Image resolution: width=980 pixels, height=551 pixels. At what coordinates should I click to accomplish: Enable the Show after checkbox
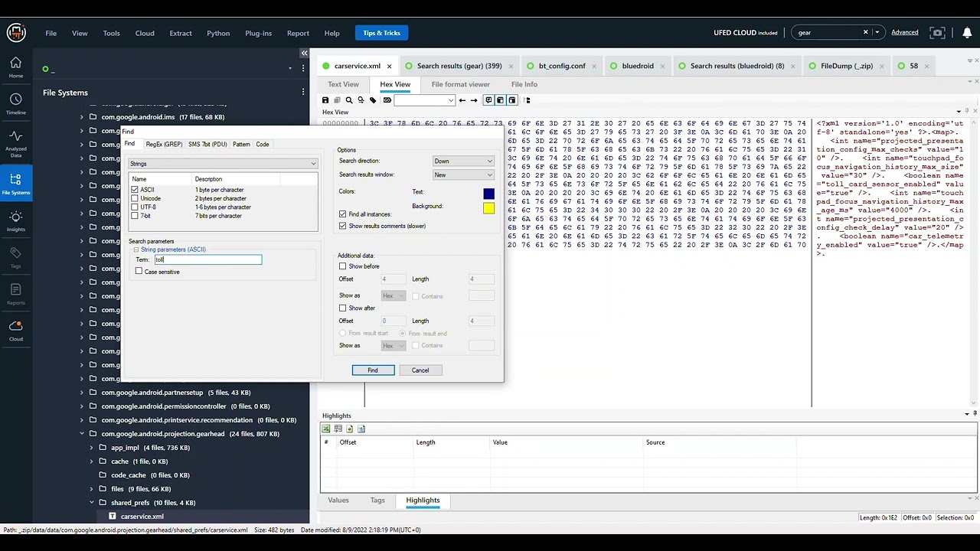point(342,308)
